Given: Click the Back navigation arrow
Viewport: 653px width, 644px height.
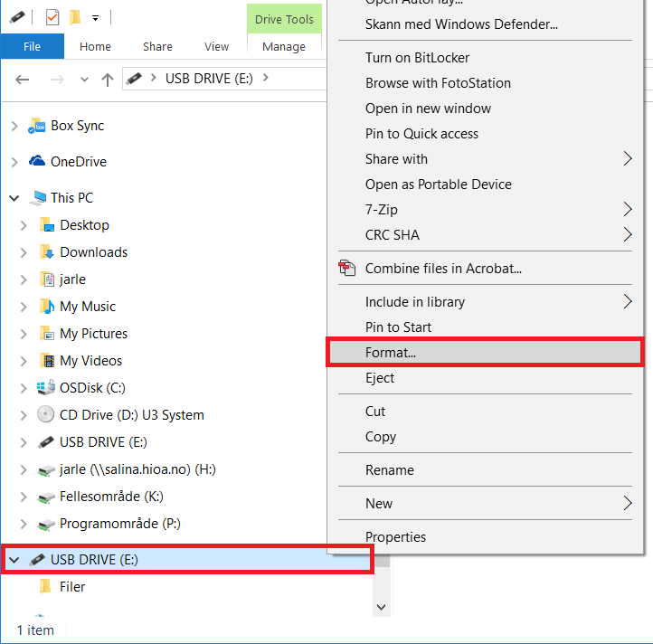Looking at the screenshot, I should [x=22, y=80].
